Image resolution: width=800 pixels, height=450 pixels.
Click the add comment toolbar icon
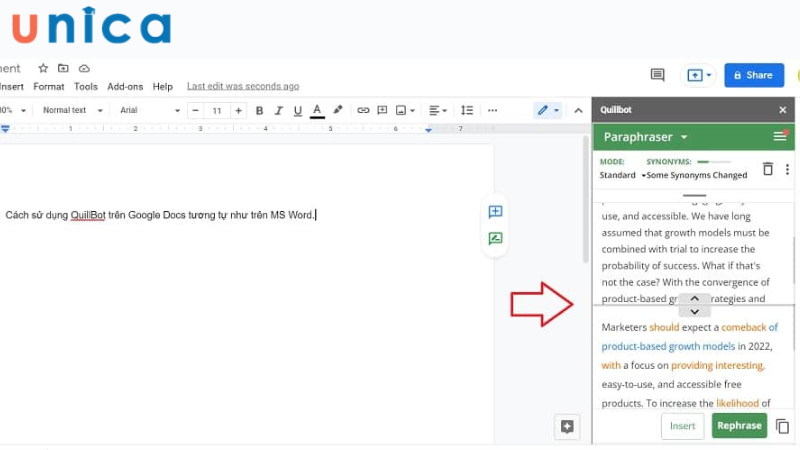click(x=382, y=110)
